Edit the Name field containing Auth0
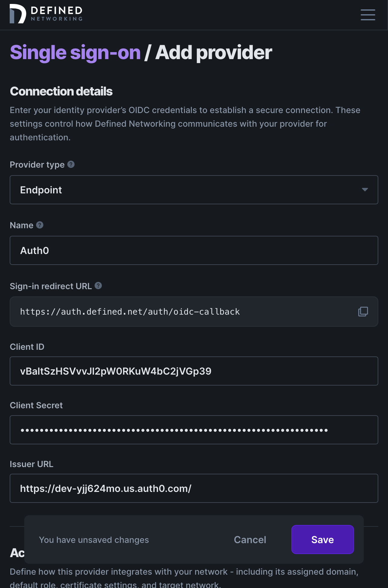 click(194, 250)
